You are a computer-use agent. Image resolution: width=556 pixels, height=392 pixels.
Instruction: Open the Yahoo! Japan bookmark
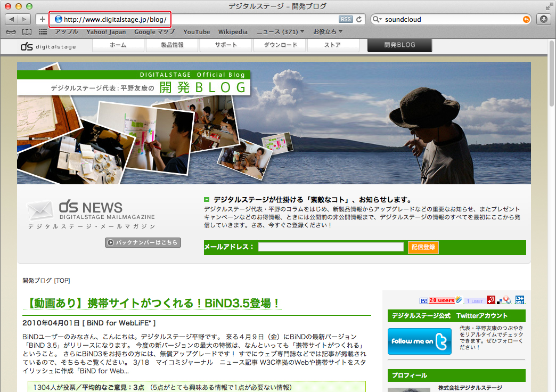pos(106,32)
